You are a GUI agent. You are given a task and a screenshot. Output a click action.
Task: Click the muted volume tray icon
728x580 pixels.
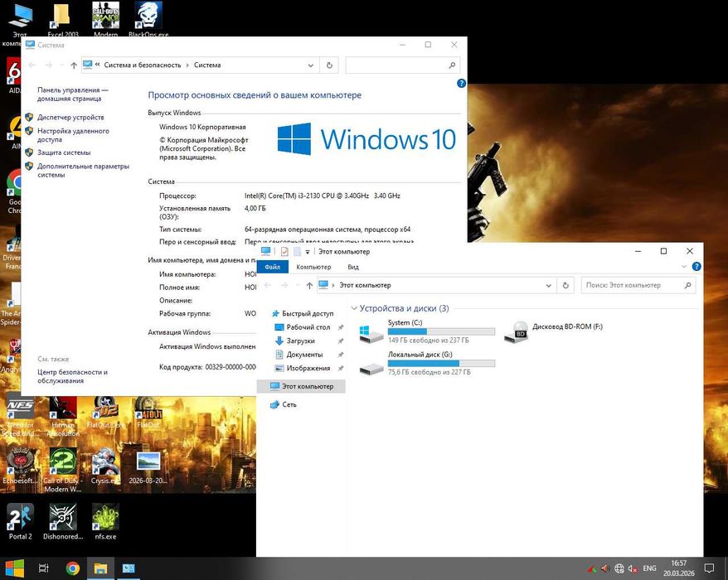(x=633, y=568)
